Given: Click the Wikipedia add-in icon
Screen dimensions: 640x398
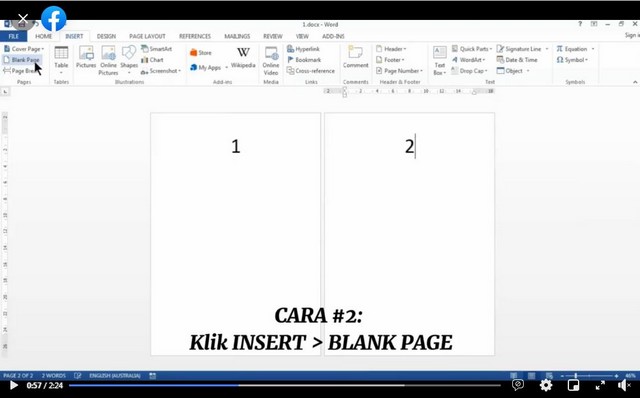Looking at the screenshot, I should tap(243, 58).
